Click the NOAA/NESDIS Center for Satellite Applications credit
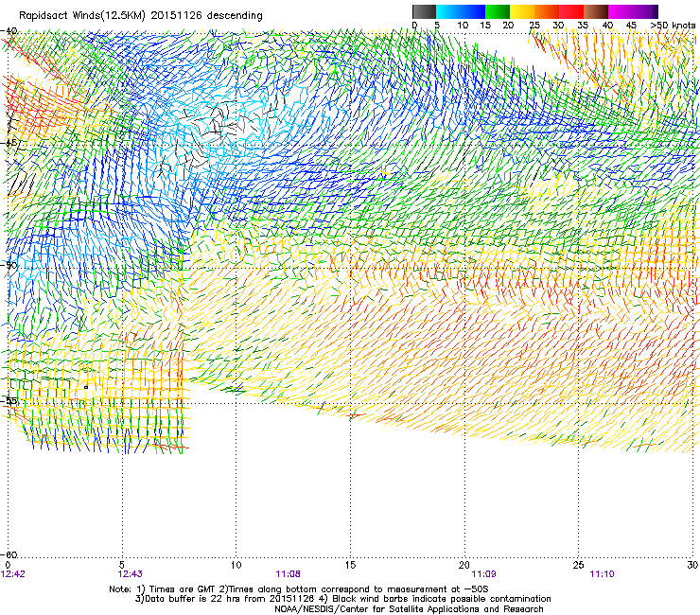Screen dimensions: 700x615 click(x=409, y=609)
